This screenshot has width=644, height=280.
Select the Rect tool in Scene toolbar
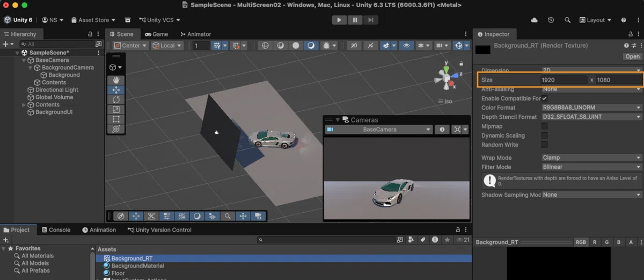116,119
